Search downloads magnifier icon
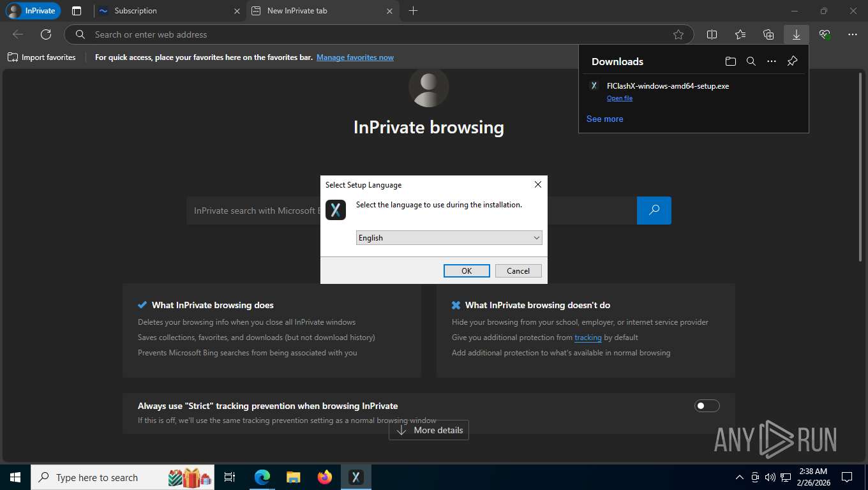This screenshot has height=490, width=868. pos(751,61)
